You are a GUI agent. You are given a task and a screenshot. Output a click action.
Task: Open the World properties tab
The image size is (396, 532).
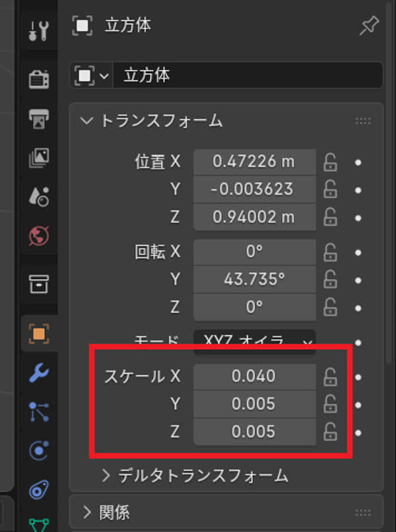pyautogui.click(x=39, y=236)
